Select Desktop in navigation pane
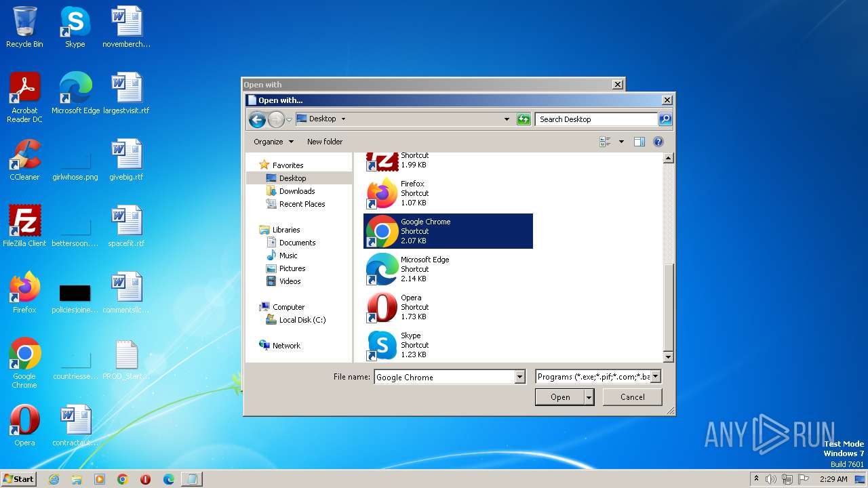Viewport: 868px width, 488px height. pyautogui.click(x=292, y=178)
